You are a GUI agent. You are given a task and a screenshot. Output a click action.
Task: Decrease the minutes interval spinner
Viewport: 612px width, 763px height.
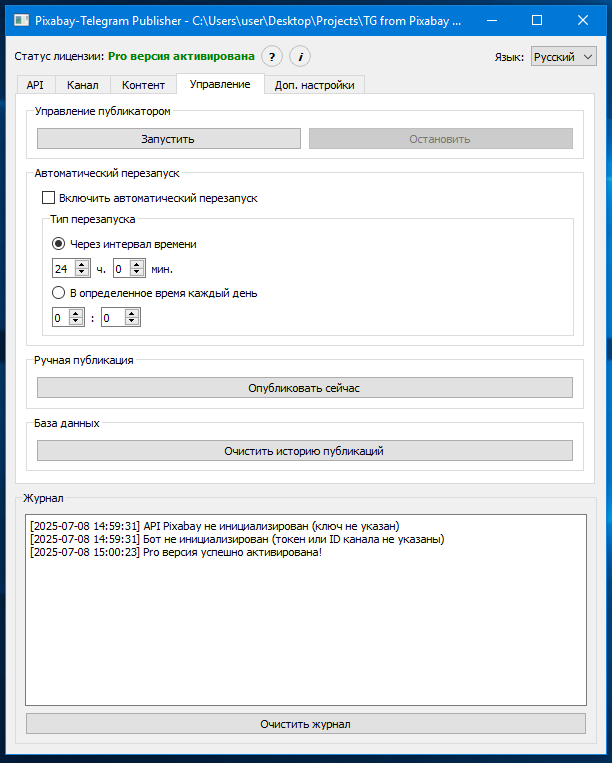click(137, 272)
